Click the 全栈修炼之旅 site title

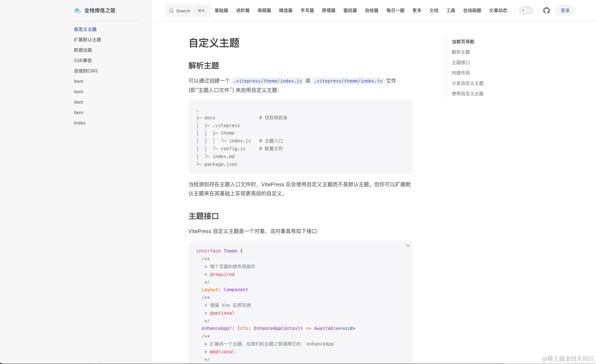click(x=100, y=10)
